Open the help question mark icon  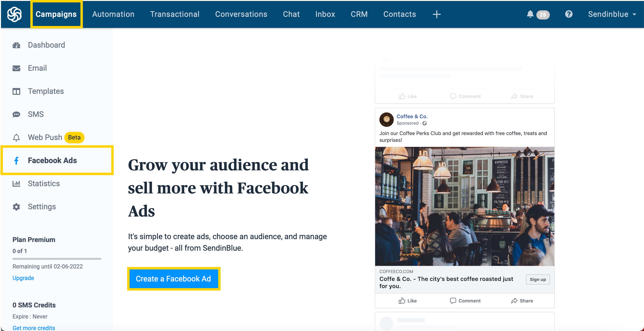click(569, 14)
